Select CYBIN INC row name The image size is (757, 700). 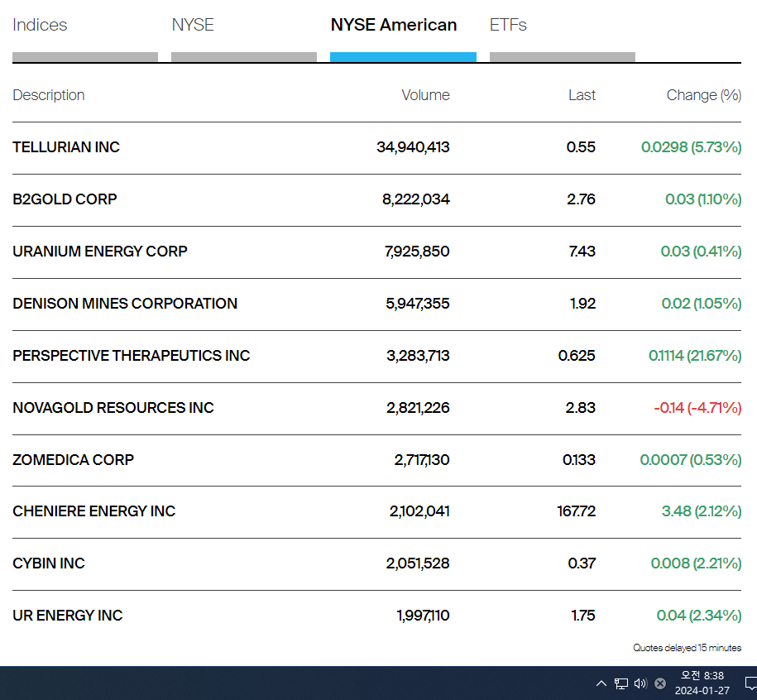[x=49, y=563]
